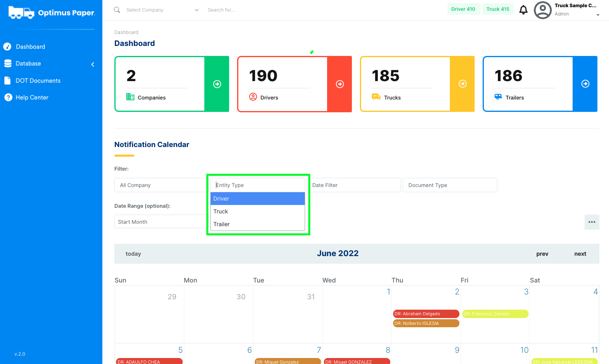Click the arrow icon on Drivers card
This screenshot has width=609, height=364.
(340, 84)
